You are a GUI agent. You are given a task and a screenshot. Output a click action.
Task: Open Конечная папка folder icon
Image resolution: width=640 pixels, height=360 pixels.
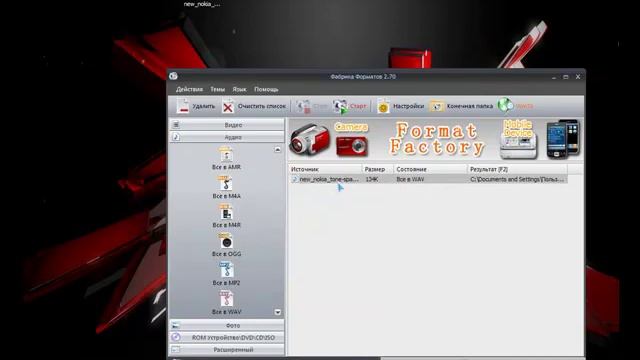(x=436, y=107)
